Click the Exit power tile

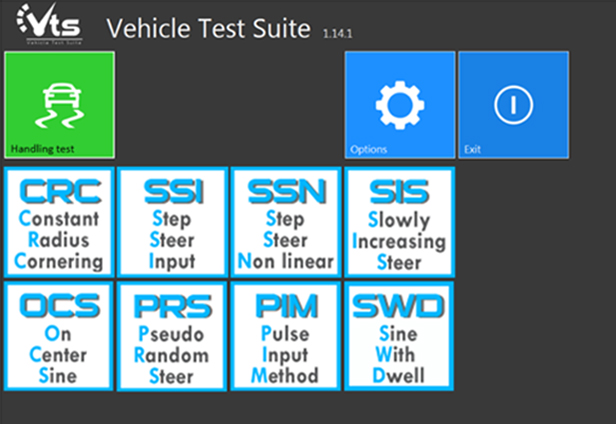point(513,105)
